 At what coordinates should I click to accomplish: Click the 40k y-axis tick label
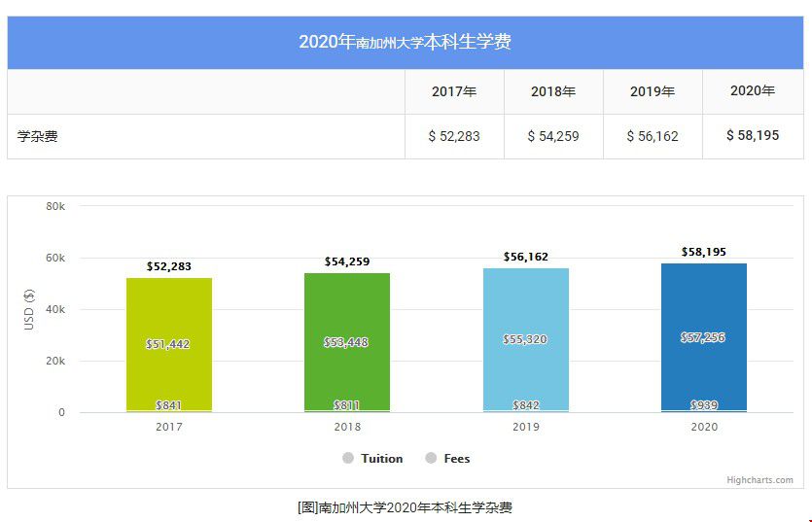click(x=55, y=309)
